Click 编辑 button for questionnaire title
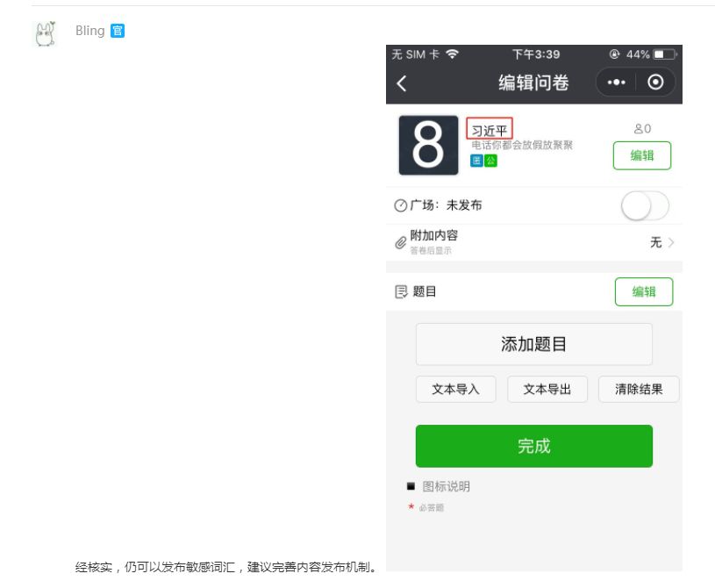The image size is (715, 588). pos(642,155)
